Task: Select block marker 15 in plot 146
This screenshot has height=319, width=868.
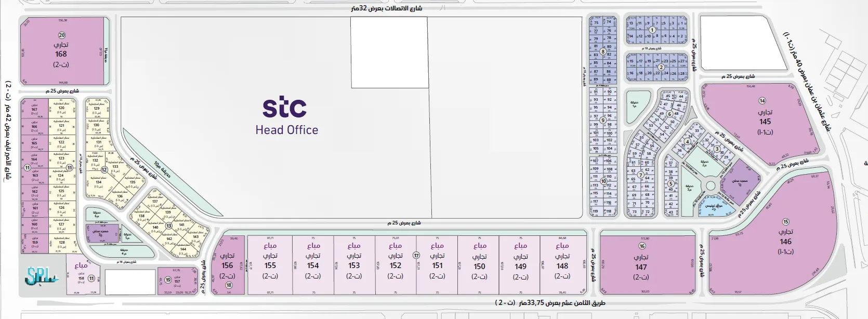Action: click(785, 222)
